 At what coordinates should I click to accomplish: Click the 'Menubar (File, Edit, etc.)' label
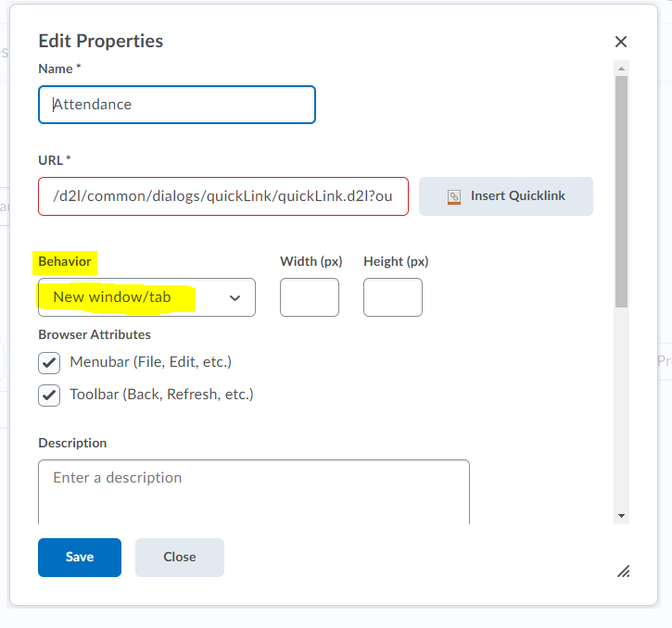[150, 361]
